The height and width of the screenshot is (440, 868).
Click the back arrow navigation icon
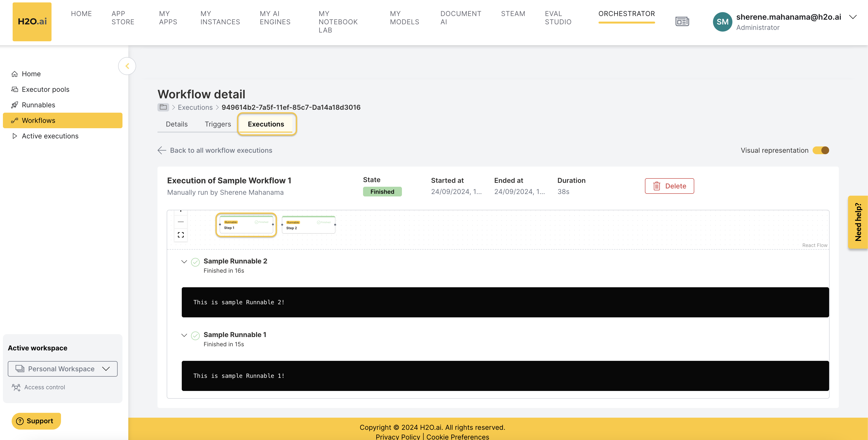[161, 150]
